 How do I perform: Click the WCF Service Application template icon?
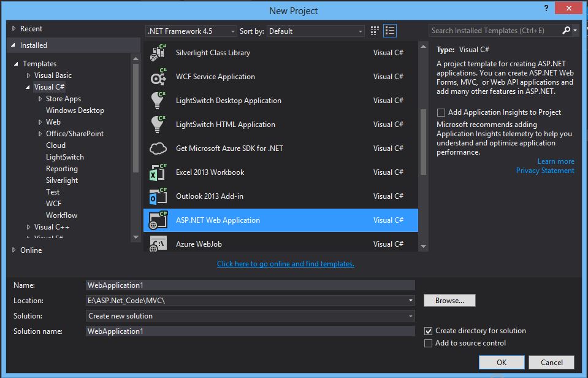point(158,77)
